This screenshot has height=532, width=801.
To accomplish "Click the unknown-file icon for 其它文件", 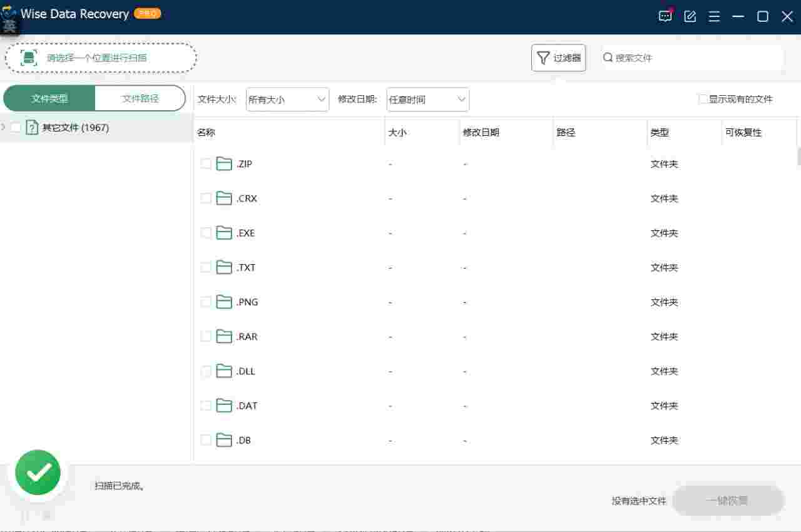I will click(x=32, y=128).
